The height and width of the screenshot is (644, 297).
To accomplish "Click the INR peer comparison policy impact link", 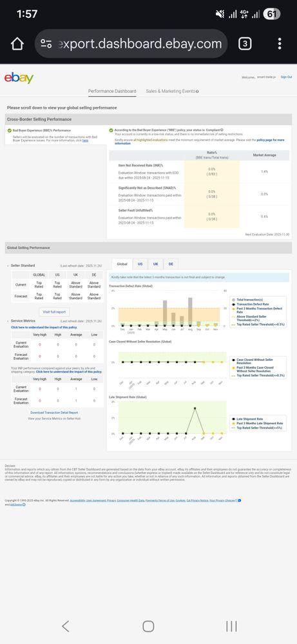I will pos(69,372).
